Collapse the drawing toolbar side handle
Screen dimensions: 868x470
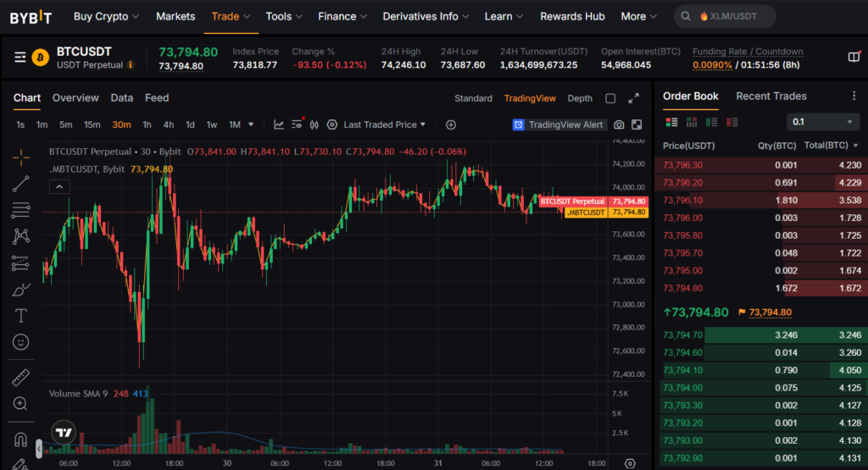click(x=39, y=449)
